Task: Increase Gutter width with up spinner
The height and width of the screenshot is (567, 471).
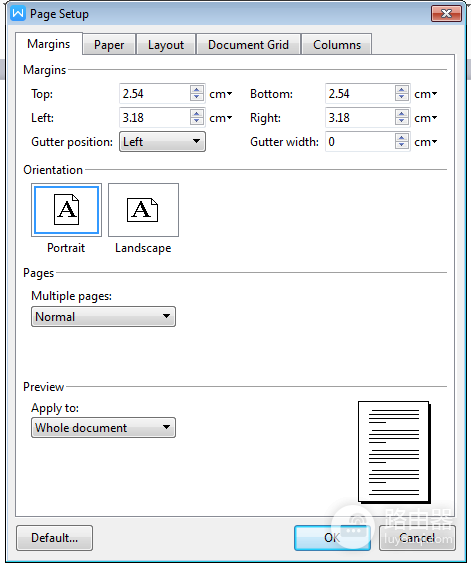Action: pos(402,138)
